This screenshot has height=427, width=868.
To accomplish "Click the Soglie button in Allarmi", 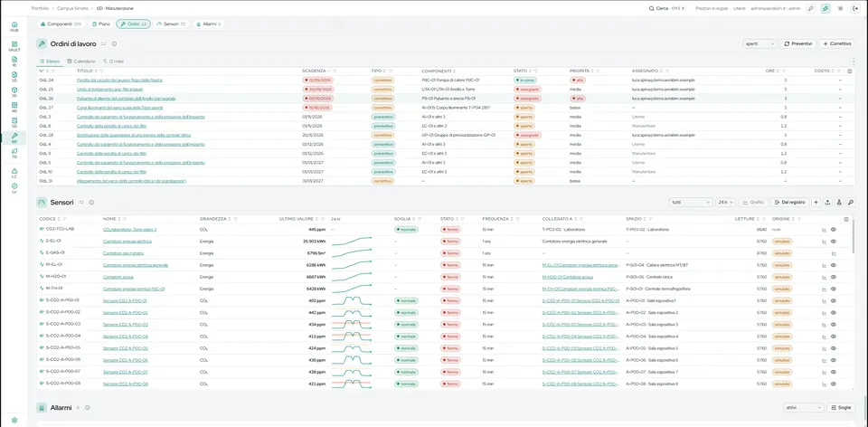I will click(841, 408).
